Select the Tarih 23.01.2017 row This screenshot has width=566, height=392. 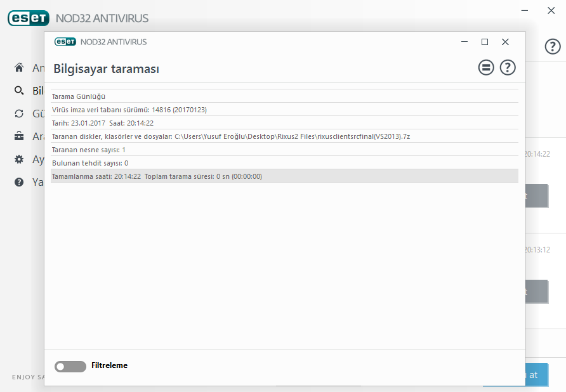284,123
